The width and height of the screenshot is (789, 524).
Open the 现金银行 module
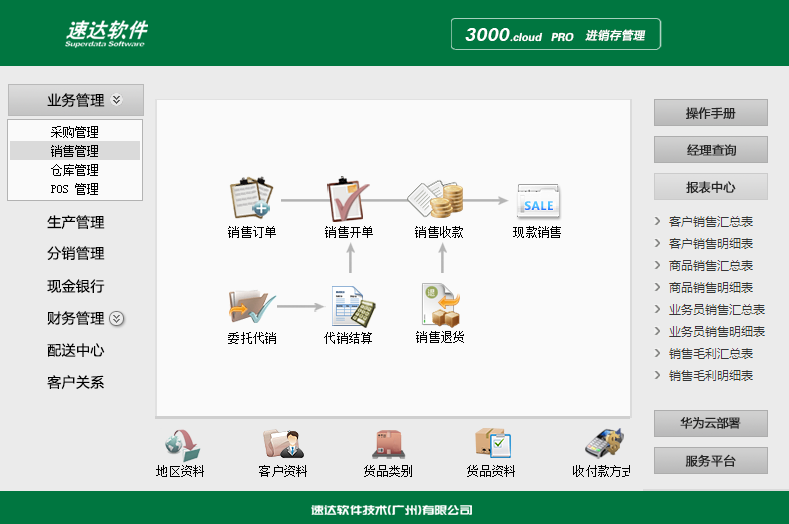tap(75, 286)
